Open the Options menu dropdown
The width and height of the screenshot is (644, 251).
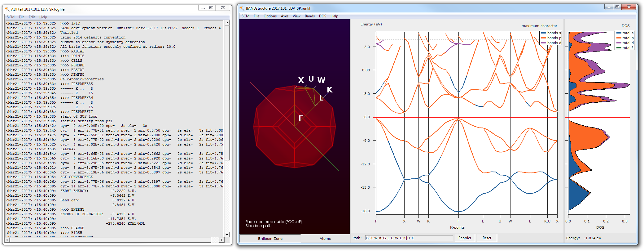pyautogui.click(x=270, y=16)
